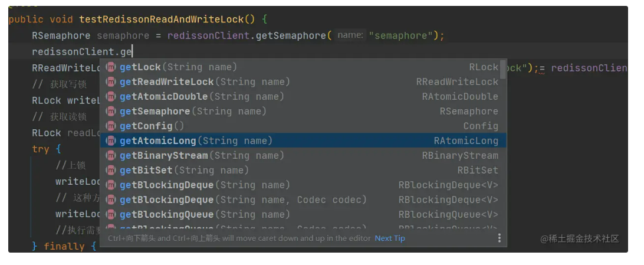The height and width of the screenshot is (265, 644).
Task: Click the method icon beside getSemaphore
Action: point(110,112)
